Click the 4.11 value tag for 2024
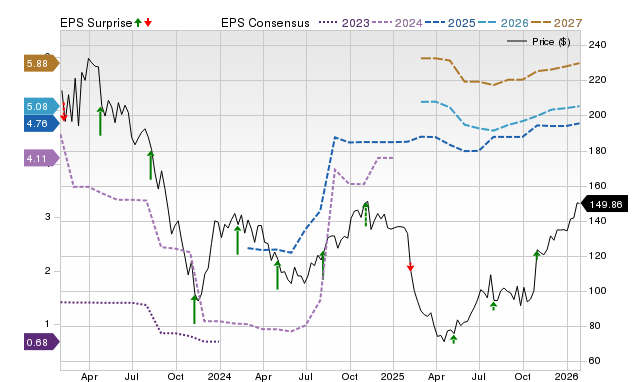 [x=42, y=158]
